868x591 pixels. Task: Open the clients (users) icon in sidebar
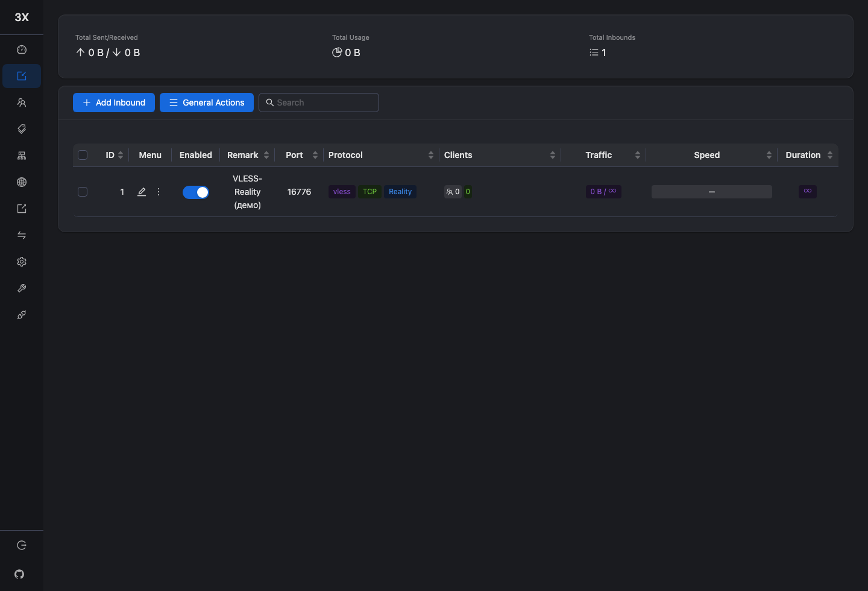click(x=22, y=103)
